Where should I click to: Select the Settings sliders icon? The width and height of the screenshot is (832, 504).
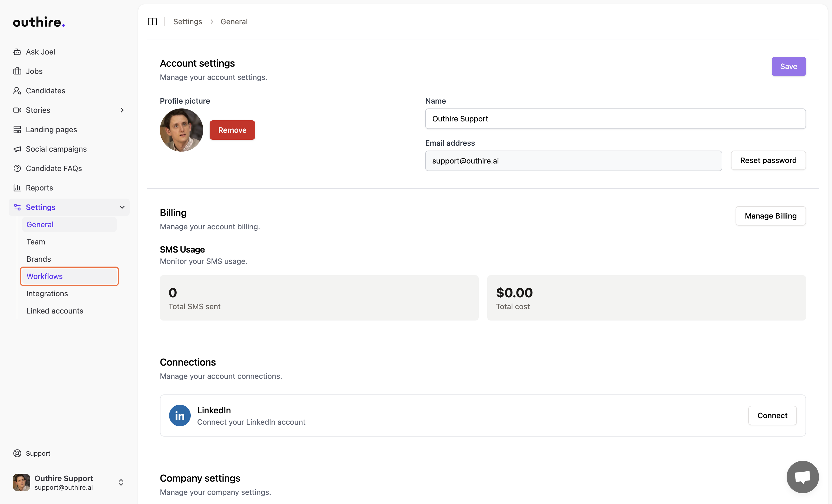point(18,207)
